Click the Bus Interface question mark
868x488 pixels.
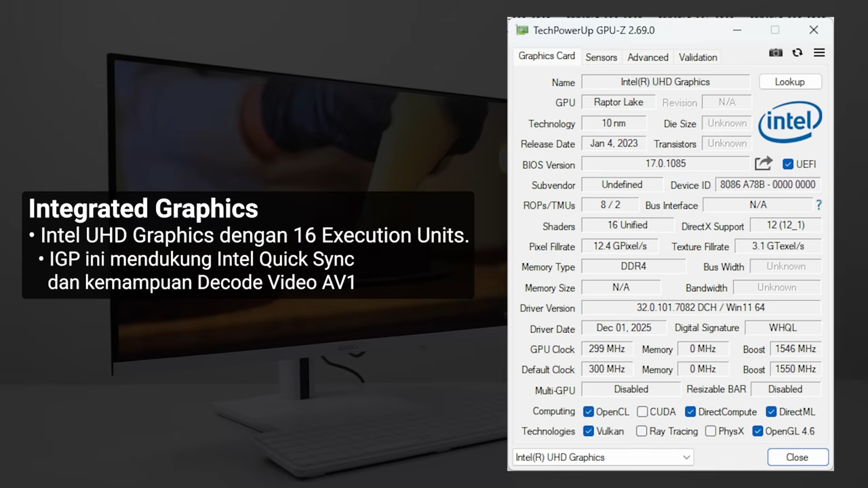[818, 205]
